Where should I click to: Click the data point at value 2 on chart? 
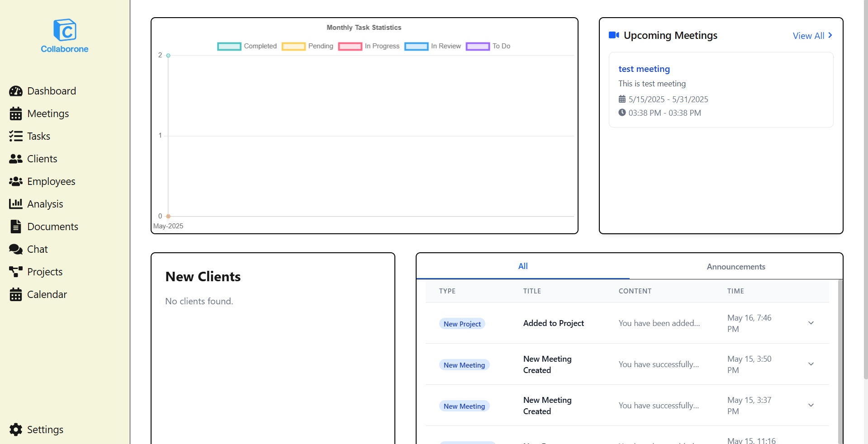tap(168, 56)
